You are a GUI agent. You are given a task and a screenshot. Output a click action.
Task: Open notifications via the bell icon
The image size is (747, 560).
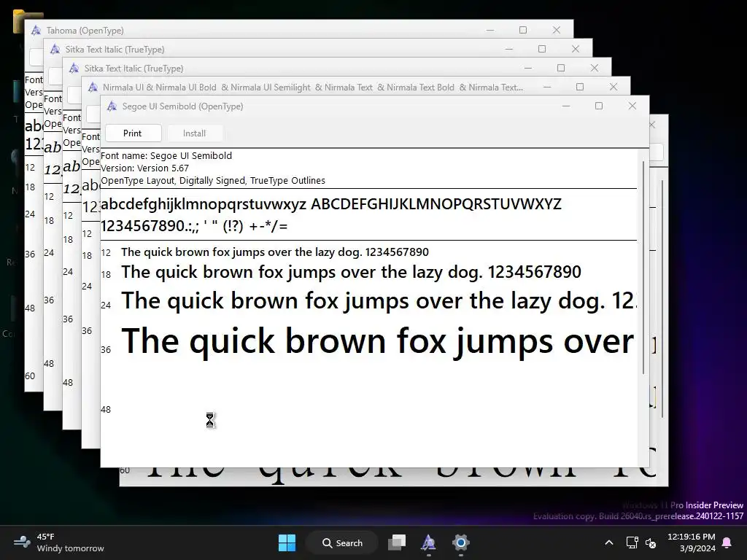click(x=727, y=542)
